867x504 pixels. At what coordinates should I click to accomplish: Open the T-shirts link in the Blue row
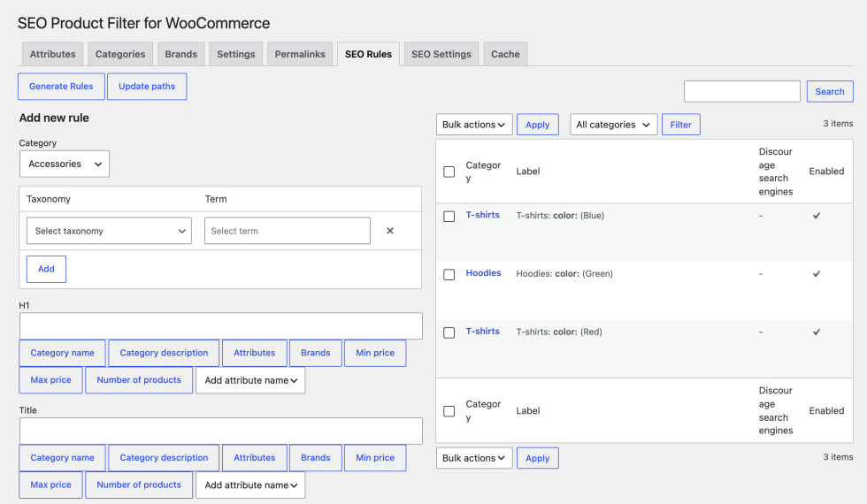pos(482,214)
